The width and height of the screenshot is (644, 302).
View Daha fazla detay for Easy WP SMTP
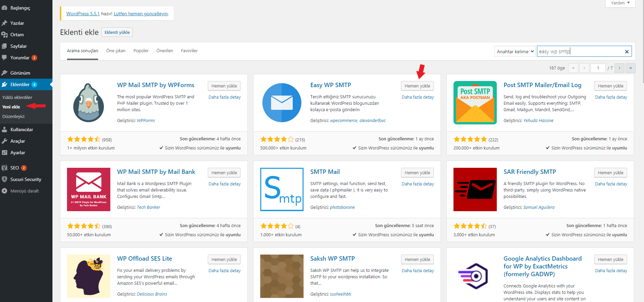418,97
